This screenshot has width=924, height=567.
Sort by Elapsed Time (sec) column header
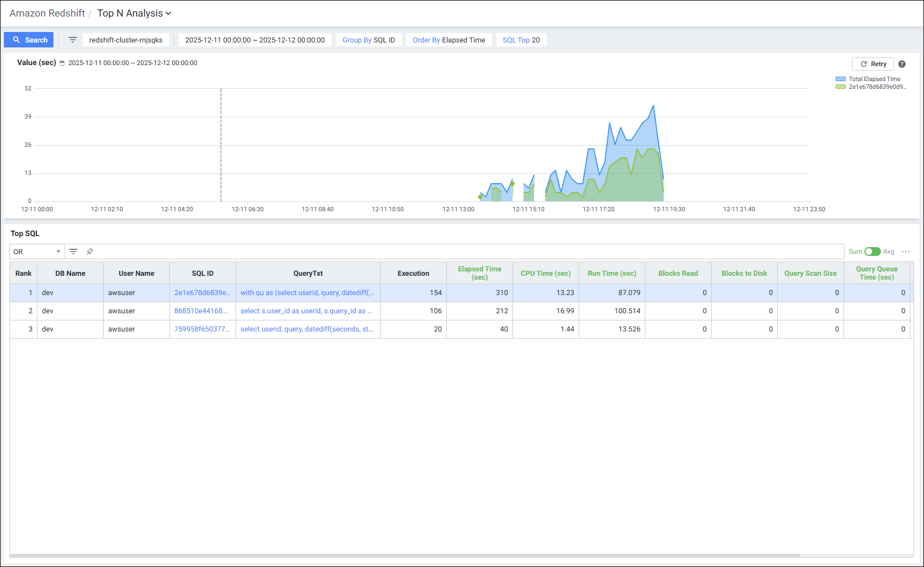point(479,273)
